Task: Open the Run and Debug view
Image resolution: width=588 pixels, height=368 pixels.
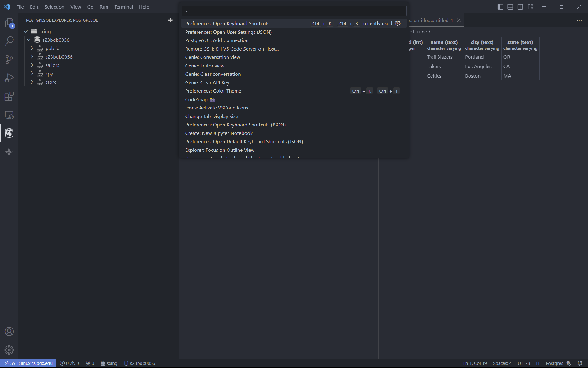Action: pos(9,78)
